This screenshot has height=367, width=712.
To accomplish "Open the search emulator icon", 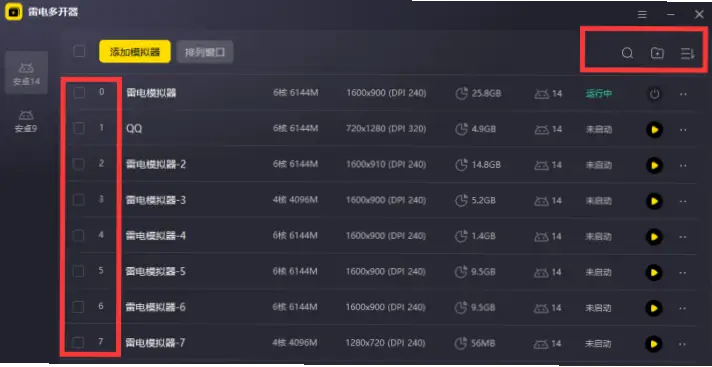I will click(x=627, y=53).
